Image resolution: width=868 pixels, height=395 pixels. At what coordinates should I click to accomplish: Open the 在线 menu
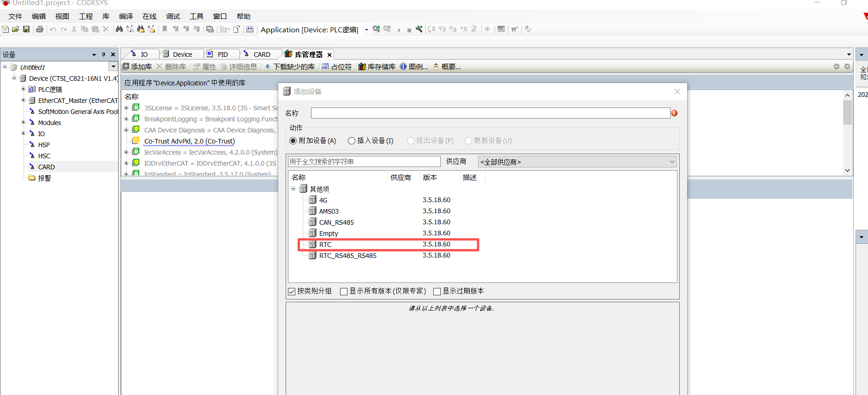[x=150, y=16]
